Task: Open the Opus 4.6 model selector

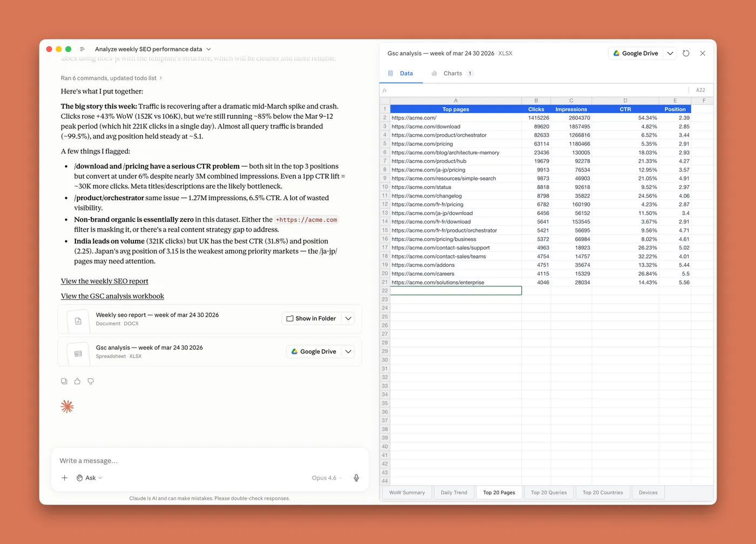Action: click(x=327, y=478)
